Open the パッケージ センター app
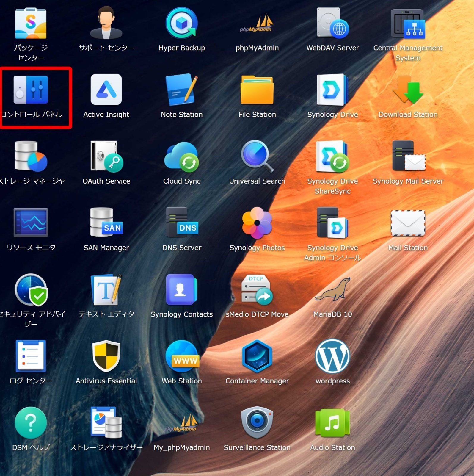Image resolution: width=474 pixels, height=476 pixels. click(x=31, y=24)
